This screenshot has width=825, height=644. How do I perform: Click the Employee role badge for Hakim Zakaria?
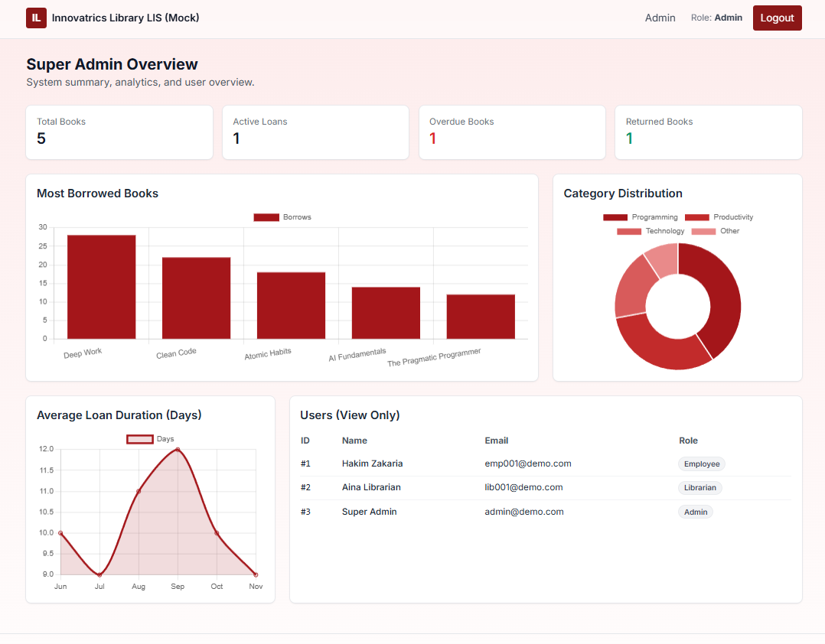click(x=701, y=463)
